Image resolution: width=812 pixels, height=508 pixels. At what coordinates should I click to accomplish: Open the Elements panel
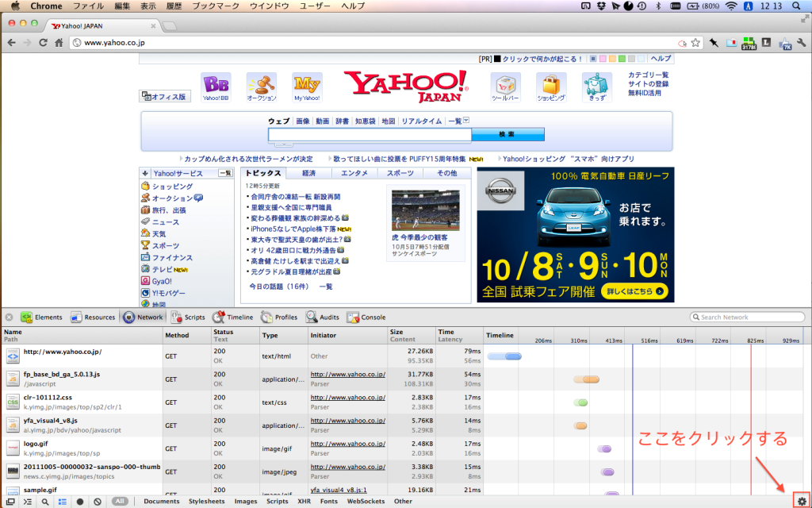[x=41, y=317]
